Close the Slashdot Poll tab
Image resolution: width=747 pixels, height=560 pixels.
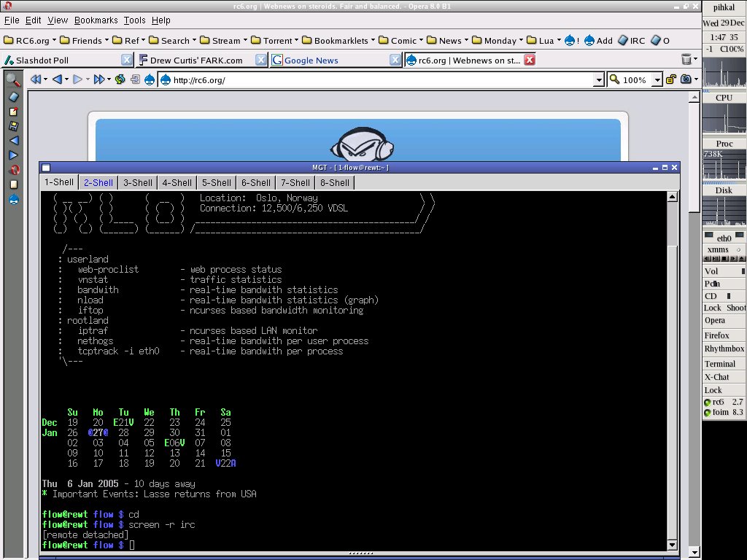point(126,60)
